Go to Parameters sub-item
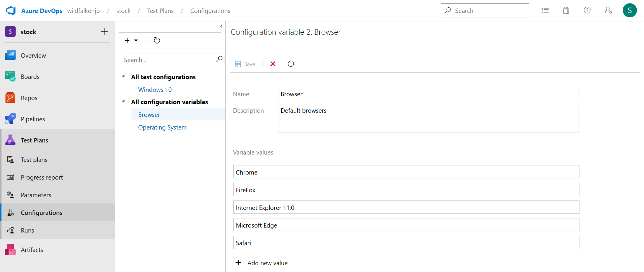 click(x=57, y=195)
